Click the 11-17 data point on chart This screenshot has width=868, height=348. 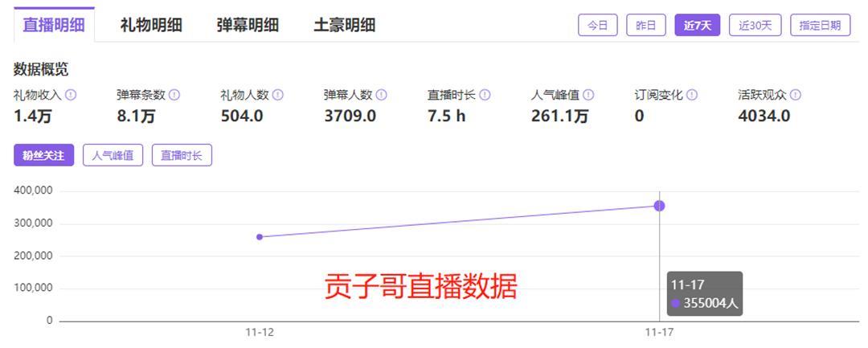click(x=659, y=206)
